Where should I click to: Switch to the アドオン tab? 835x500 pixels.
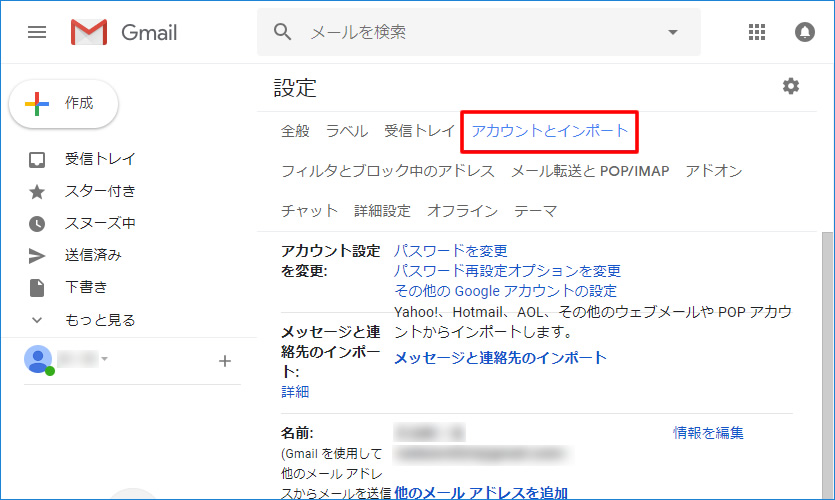pyautogui.click(x=714, y=171)
